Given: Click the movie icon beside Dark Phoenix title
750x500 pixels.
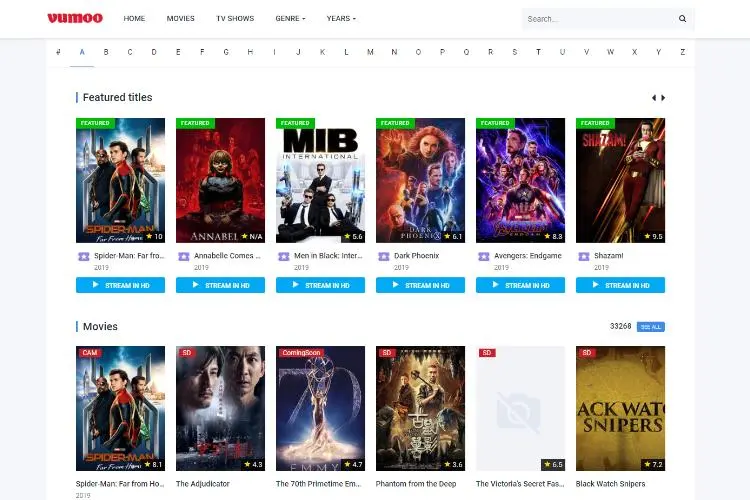Looking at the screenshot, I should click(384, 256).
